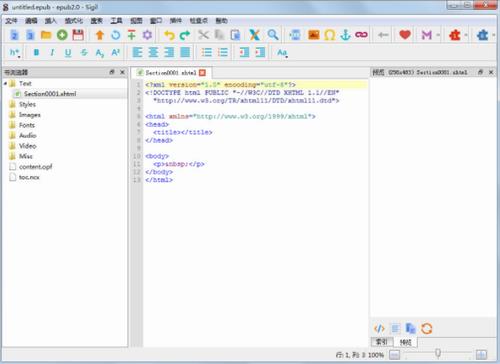Open dropdown arrow beside blue puzzle icon
Viewport: 500px width, 364px height.
click(494, 35)
